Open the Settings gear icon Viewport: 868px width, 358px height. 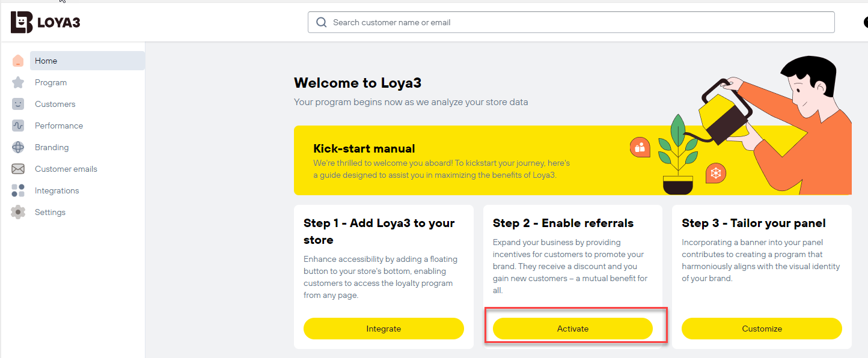click(x=18, y=212)
